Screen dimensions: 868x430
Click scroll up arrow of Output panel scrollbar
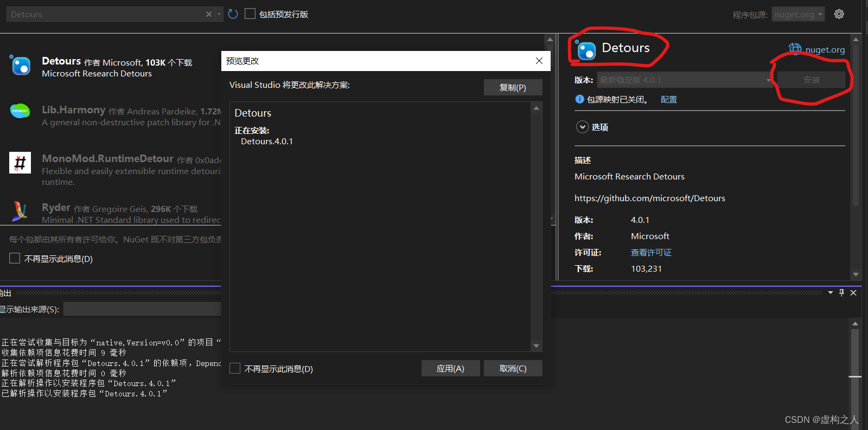pyautogui.click(x=855, y=324)
